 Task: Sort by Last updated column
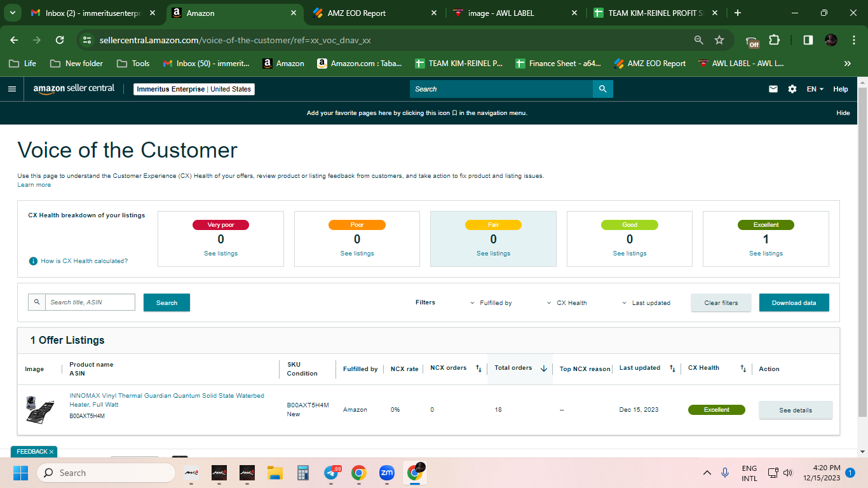click(672, 369)
